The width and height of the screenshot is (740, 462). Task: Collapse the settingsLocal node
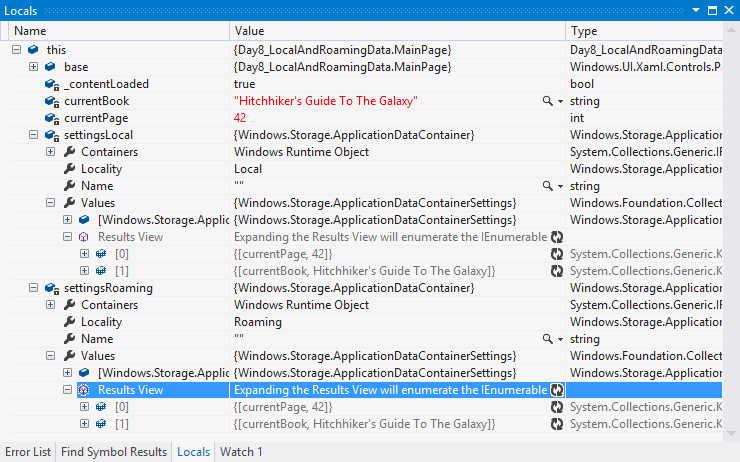click(x=34, y=135)
